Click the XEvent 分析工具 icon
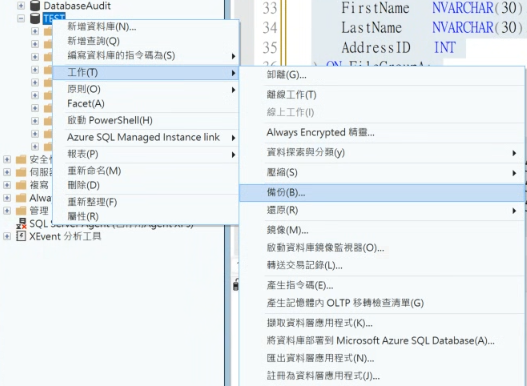The width and height of the screenshot is (527, 386). click(x=21, y=236)
